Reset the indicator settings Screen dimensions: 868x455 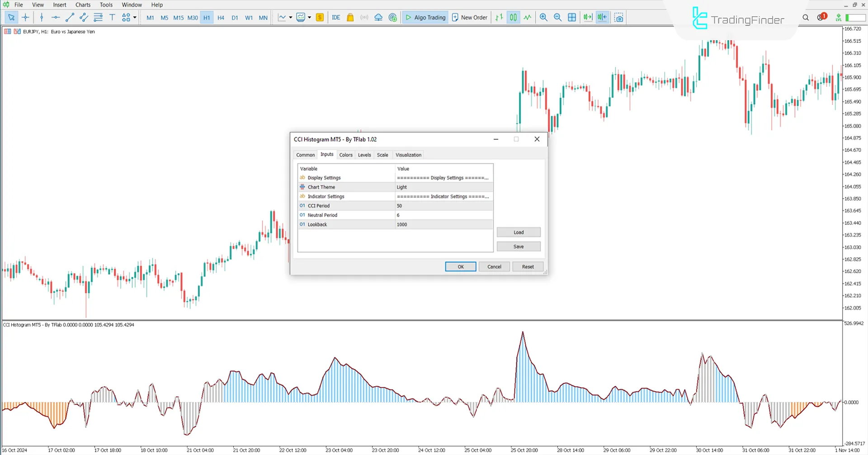tap(528, 266)
